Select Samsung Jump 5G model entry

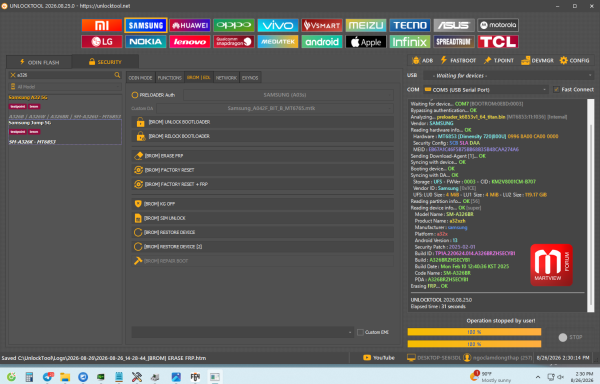coord(65,132)
